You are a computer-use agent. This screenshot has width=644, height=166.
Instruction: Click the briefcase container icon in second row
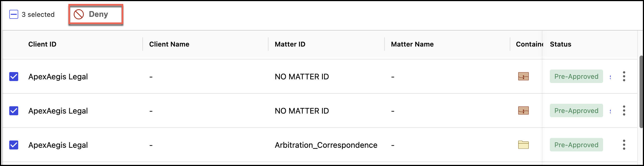(523, 111)
